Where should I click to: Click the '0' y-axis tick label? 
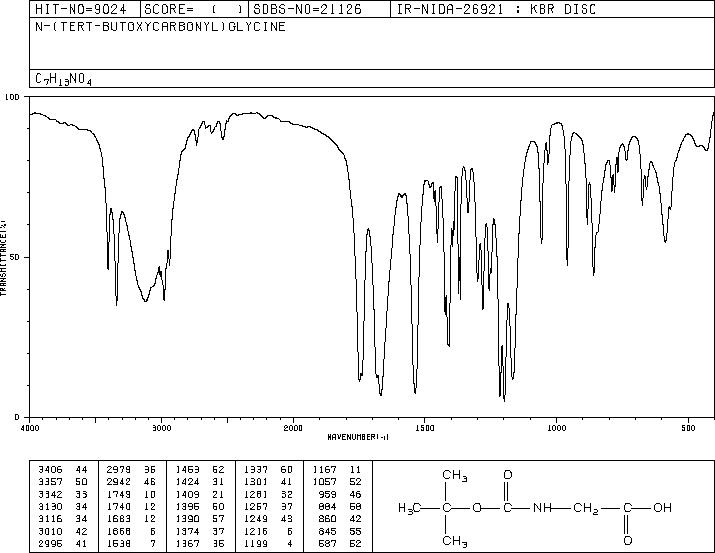click(x=17, y=417)
